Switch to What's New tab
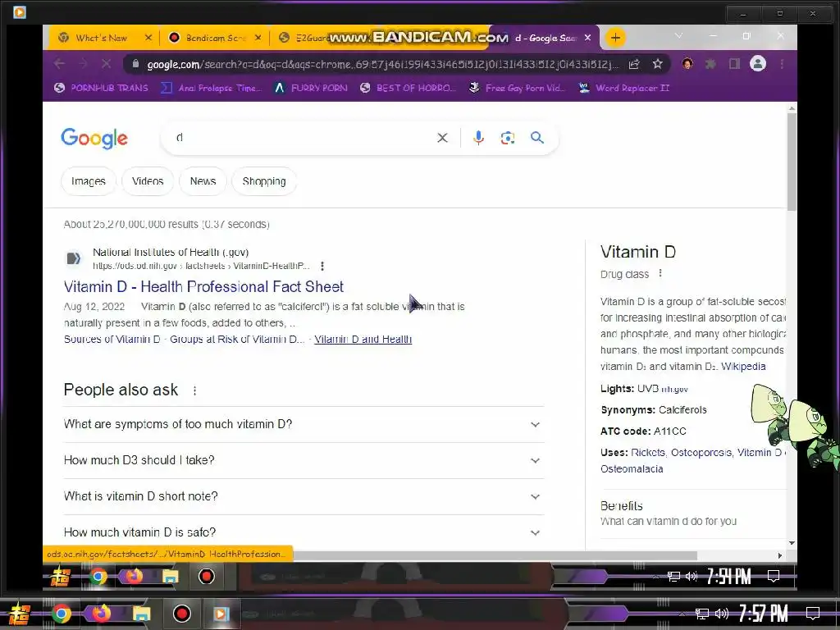 [x=102, y=38]
